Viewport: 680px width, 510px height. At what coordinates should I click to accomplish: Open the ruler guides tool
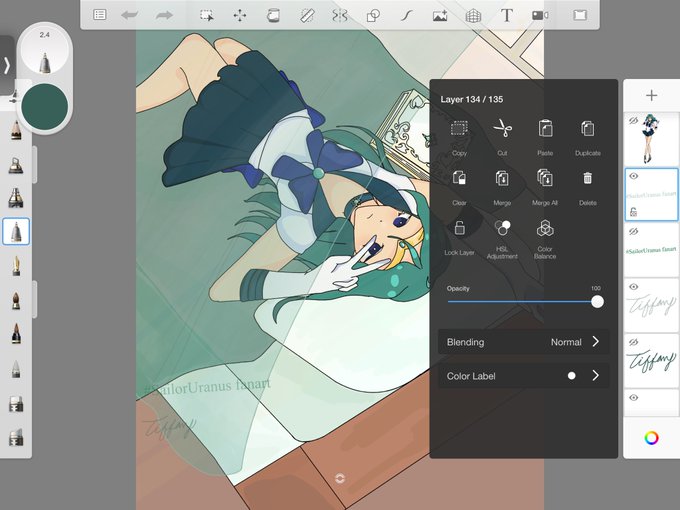307,16
